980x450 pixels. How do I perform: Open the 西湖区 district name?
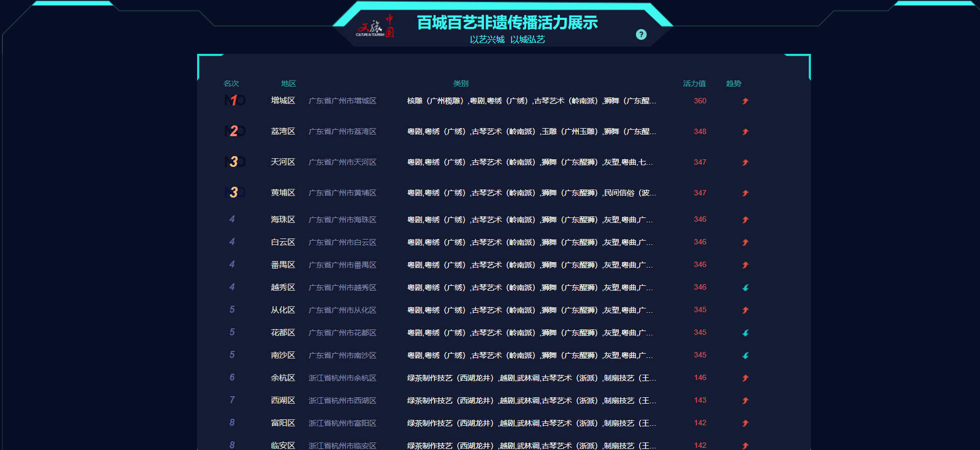(x=283, y=400)
